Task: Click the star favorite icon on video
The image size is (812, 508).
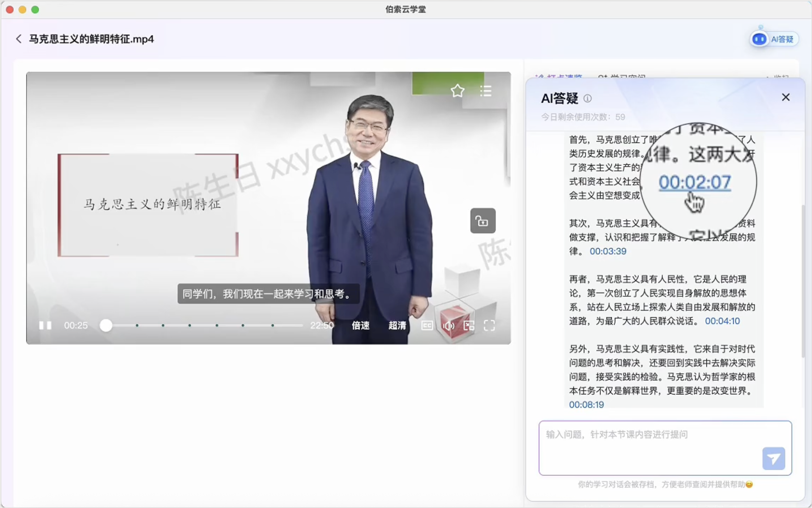Action: [x=457, y=91]
